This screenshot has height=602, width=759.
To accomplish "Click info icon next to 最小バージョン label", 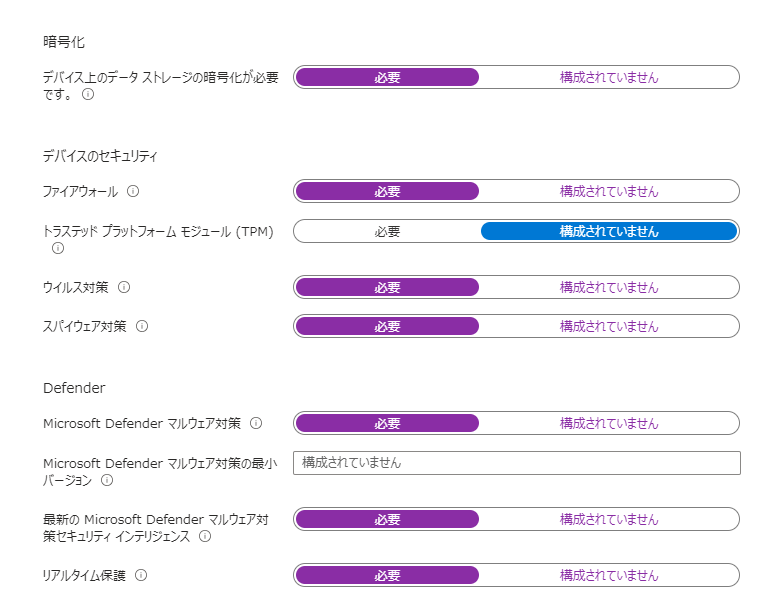I will (107, 480).
